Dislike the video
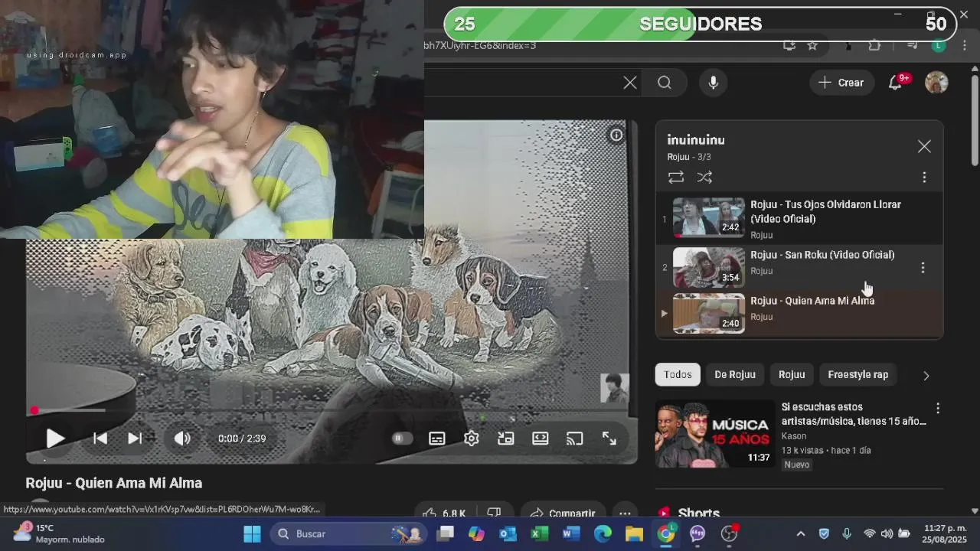 495,514
